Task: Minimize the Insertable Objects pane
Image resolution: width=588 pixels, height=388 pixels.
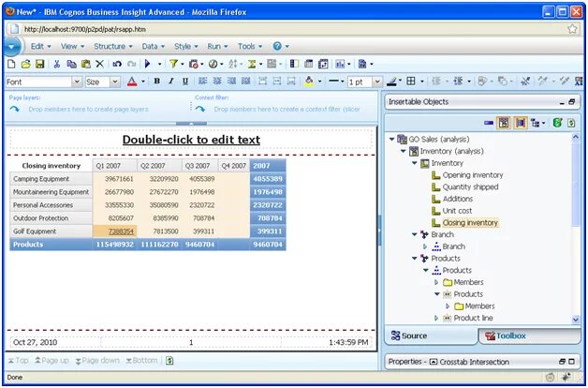Action: coord(562,102)
